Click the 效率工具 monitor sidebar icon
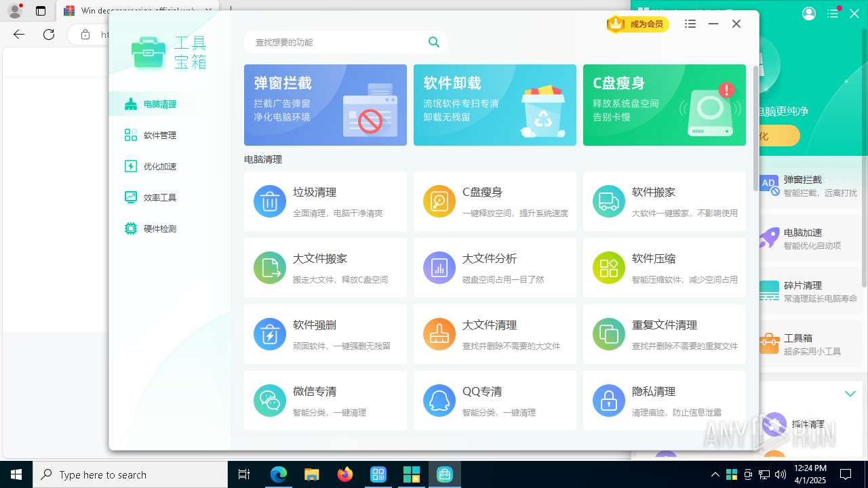 point(131,197)
